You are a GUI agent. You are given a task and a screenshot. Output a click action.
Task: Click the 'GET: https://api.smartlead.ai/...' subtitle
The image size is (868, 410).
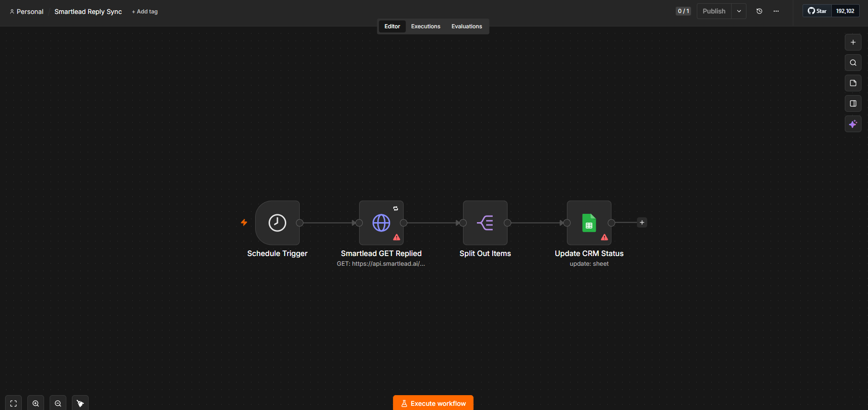pyautogui.click(x=381, y=263)
